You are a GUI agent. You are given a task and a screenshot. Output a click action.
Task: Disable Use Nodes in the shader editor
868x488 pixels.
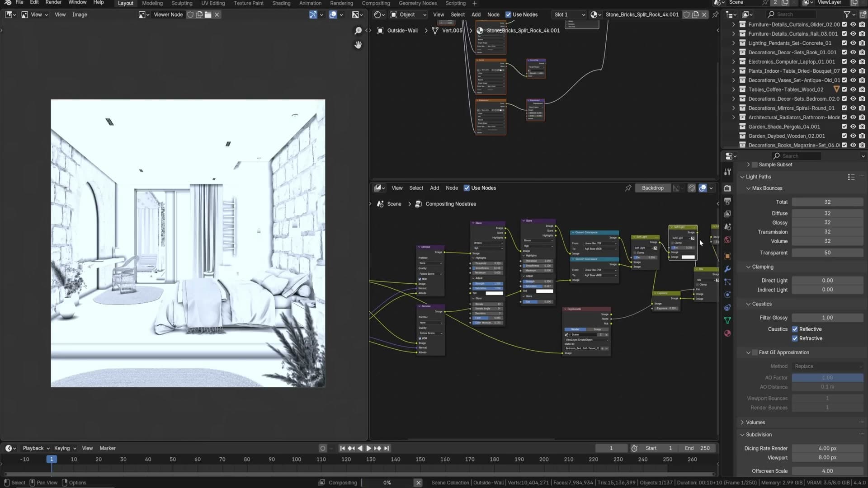tap(508, 15)
